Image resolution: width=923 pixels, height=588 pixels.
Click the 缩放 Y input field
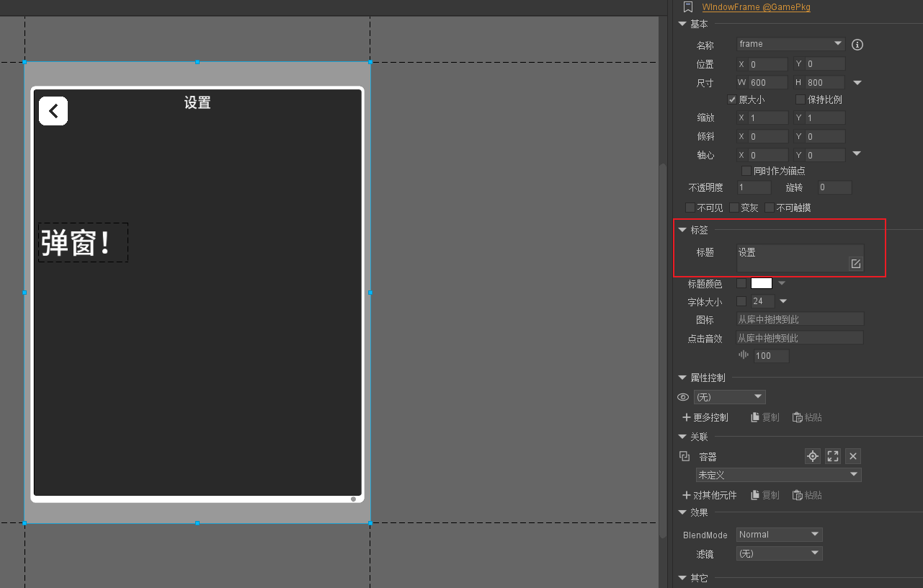coord(825,117)
